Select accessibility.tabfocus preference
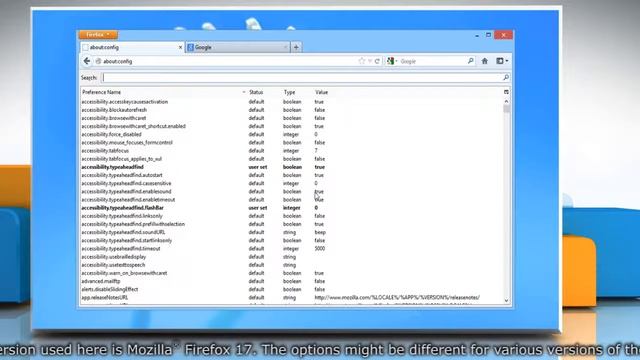The height and width of the screenshot is (360, 640). pyautogui.click(x=291, y=151)
